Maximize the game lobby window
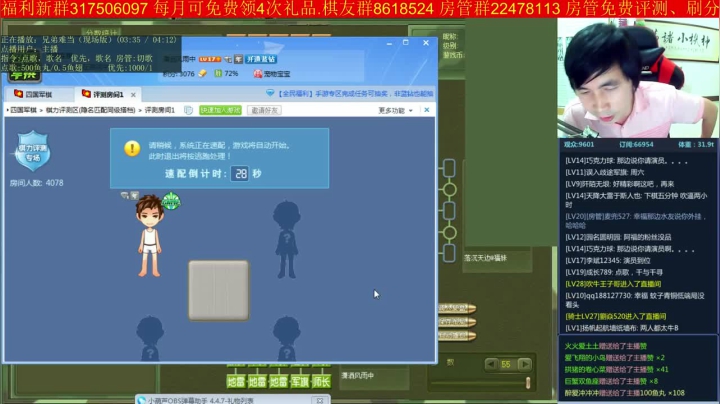Screen dimensions: 720x404 click(405, 42)
